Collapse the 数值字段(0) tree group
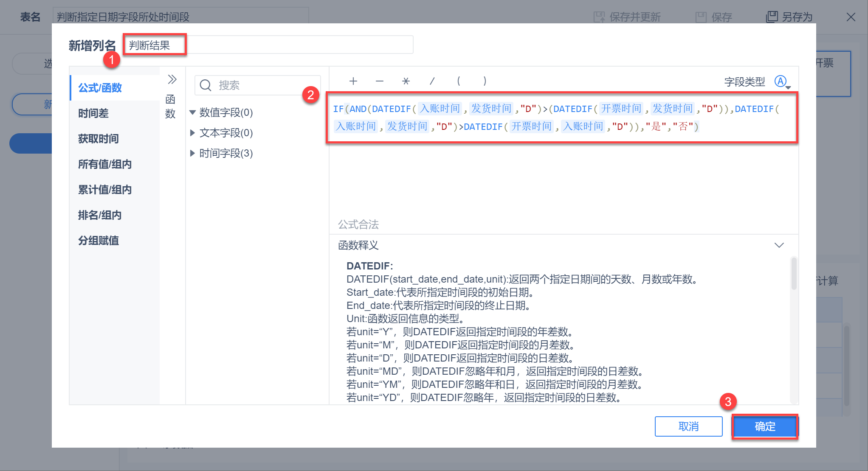Screen dimensions: 868x471 coord(192,112)
